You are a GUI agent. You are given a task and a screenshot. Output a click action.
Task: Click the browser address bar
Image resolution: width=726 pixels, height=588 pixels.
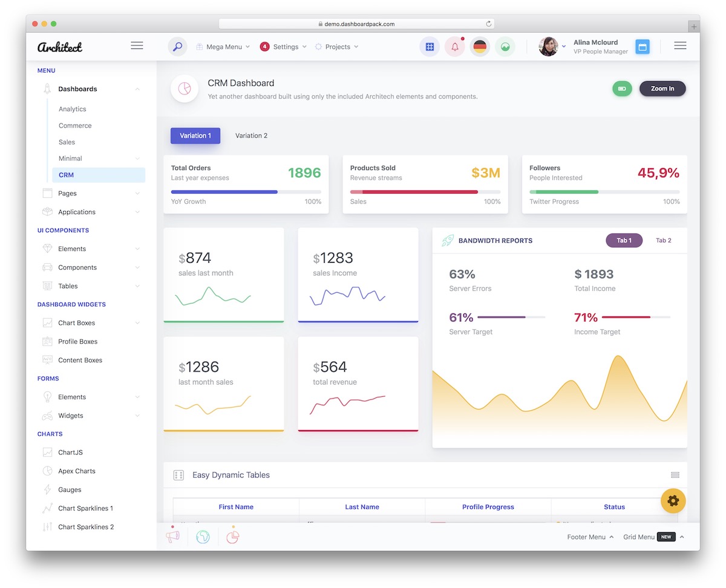(356, 24)
